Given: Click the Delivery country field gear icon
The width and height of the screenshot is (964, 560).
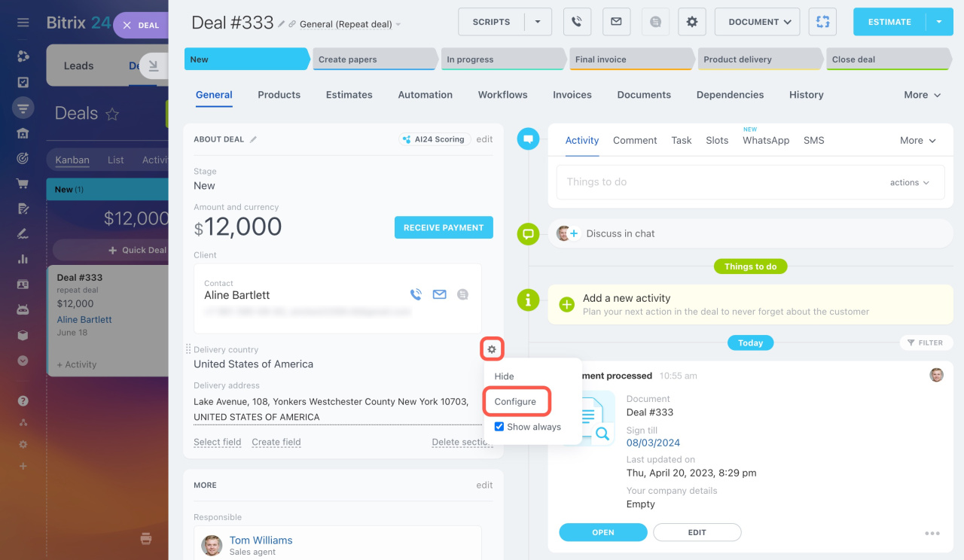Looking at the screenshot, I should coord(492,349).
